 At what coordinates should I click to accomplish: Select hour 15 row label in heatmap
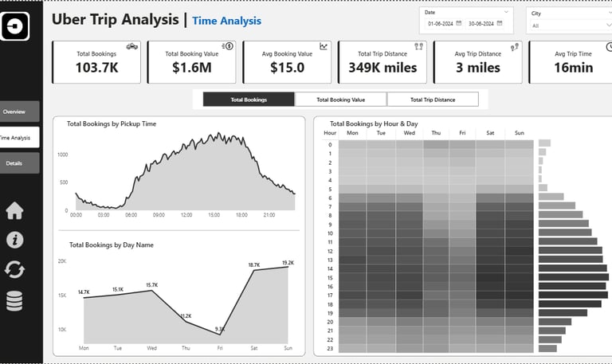click(x=330, y=278)
